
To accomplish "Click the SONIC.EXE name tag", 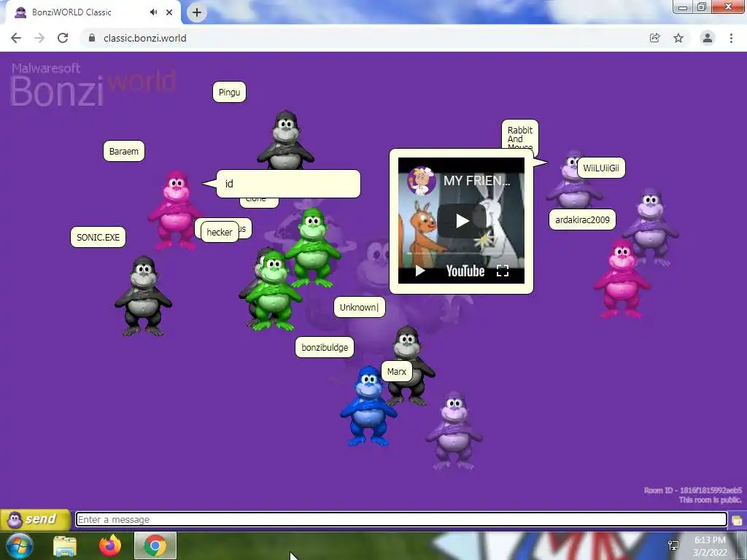I will (98, 237).
